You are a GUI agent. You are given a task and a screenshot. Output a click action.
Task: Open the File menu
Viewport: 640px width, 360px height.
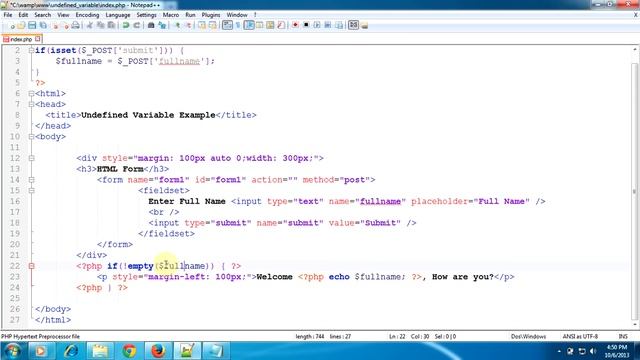(x=8, y=15)
